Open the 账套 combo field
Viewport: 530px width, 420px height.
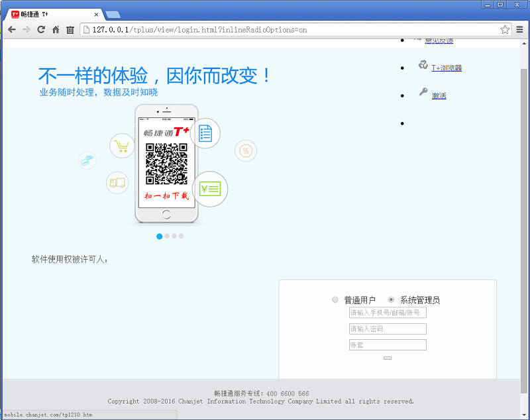click(388, 345)
